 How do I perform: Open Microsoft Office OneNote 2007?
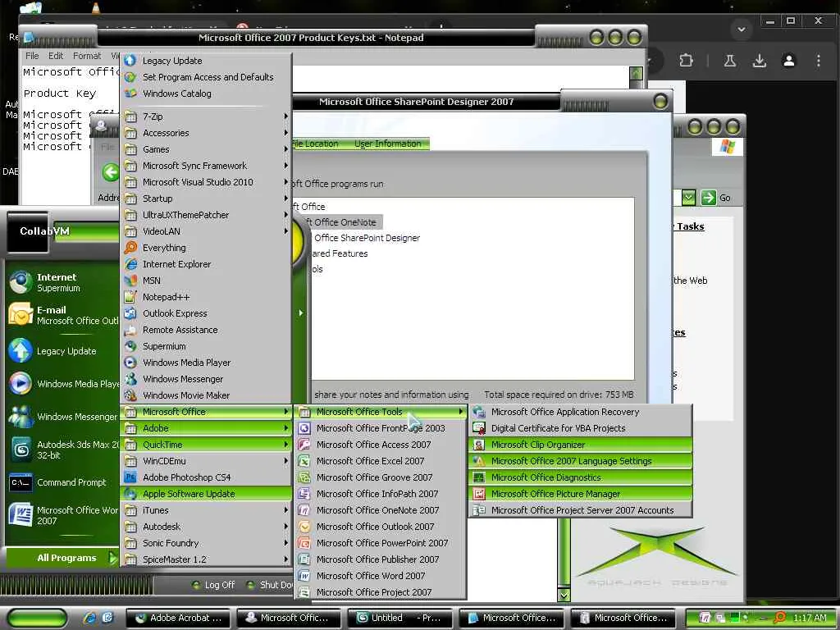click(381, 510)
